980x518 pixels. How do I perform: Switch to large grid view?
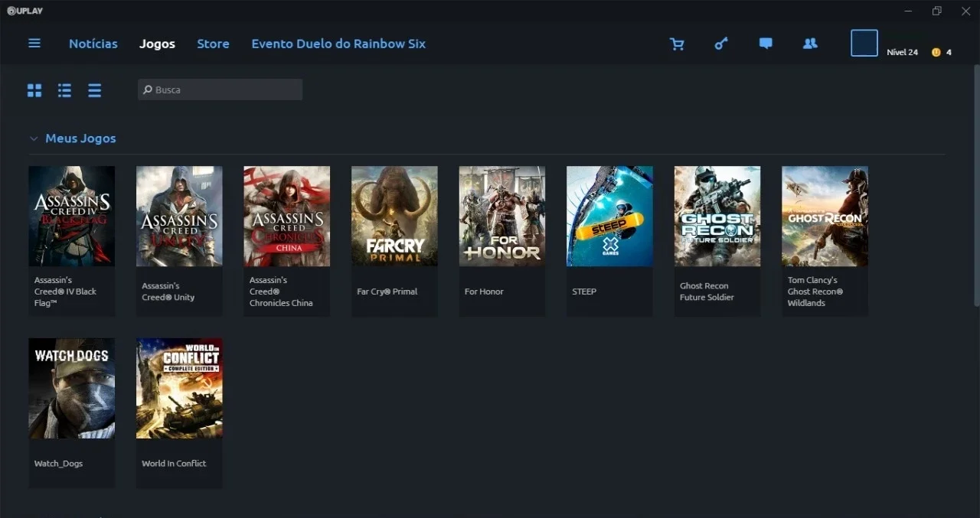[34, 90]
